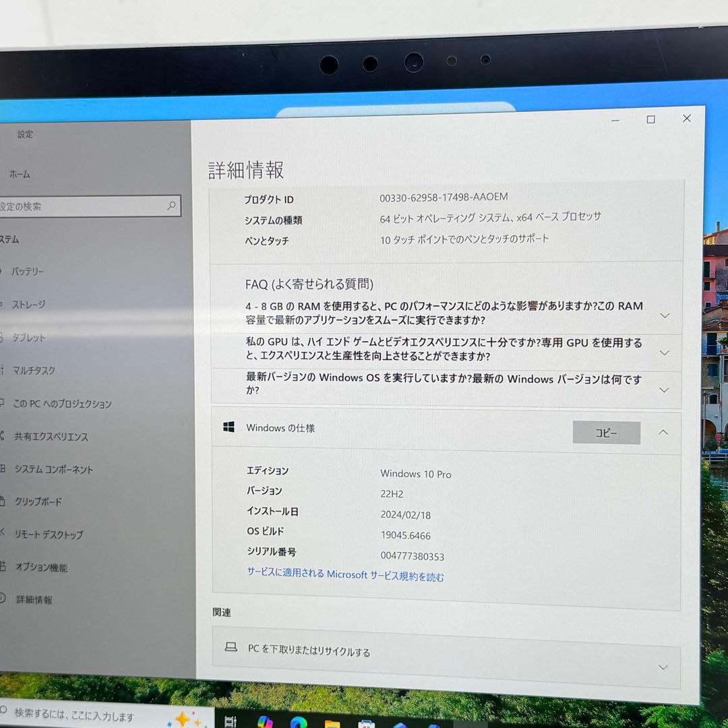
Task: Click the コピー button
Action: tap(606, 432)
